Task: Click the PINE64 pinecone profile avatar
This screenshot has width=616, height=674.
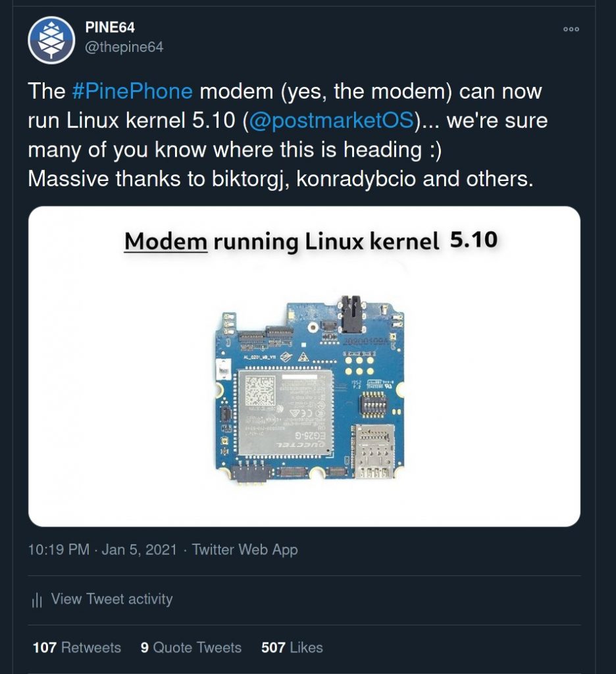Action: [51, 41]
